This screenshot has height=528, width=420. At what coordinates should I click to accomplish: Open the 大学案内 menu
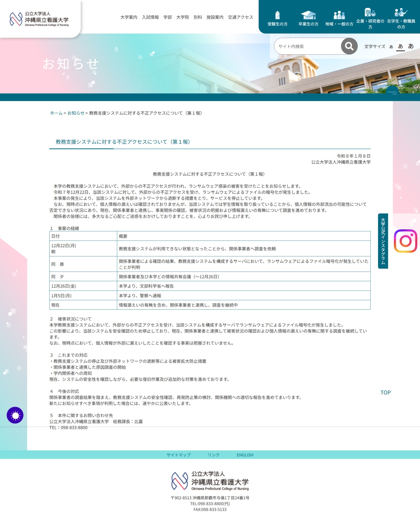click(129, 17)
